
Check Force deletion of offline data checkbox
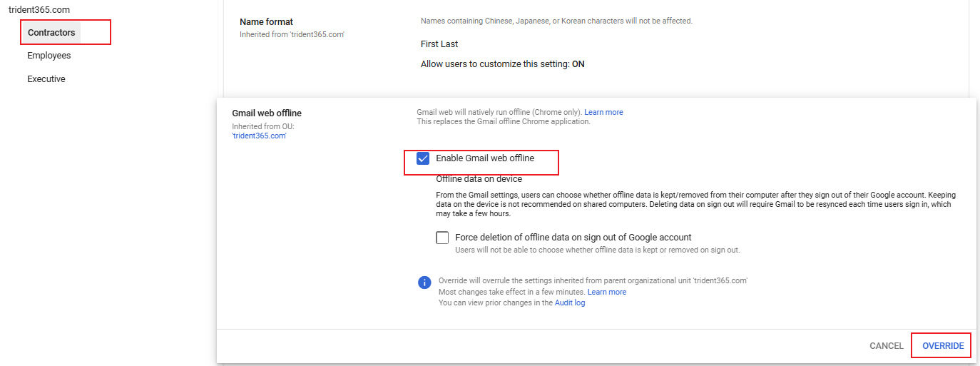(442, 238)
